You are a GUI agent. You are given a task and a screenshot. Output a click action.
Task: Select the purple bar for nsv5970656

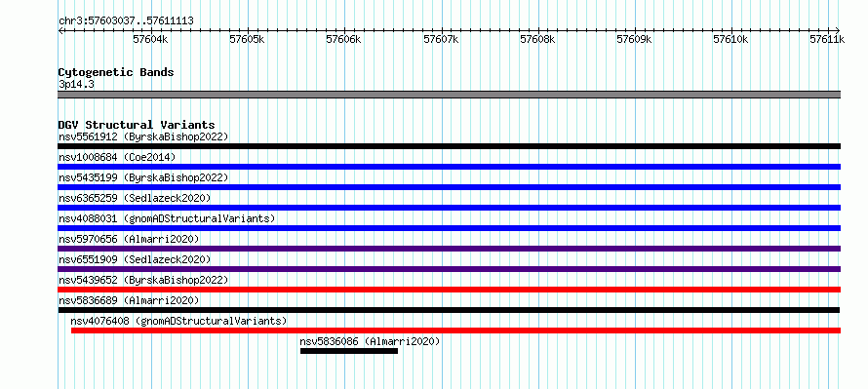tap(449, 249)
